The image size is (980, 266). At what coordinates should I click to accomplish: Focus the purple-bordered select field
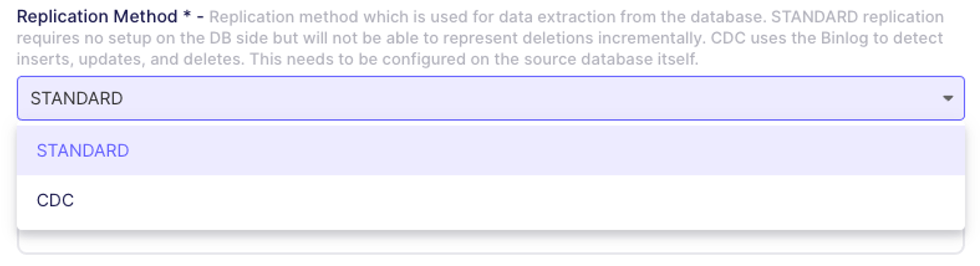point(490,98)
